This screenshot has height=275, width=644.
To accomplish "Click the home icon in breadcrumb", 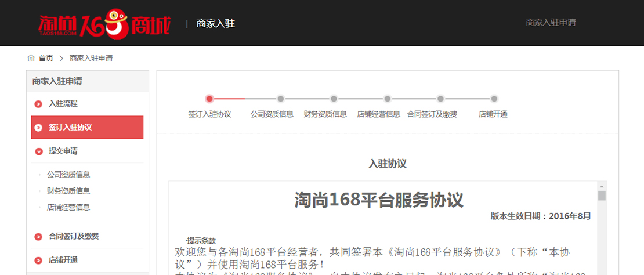I will click(x=31, y=58).
